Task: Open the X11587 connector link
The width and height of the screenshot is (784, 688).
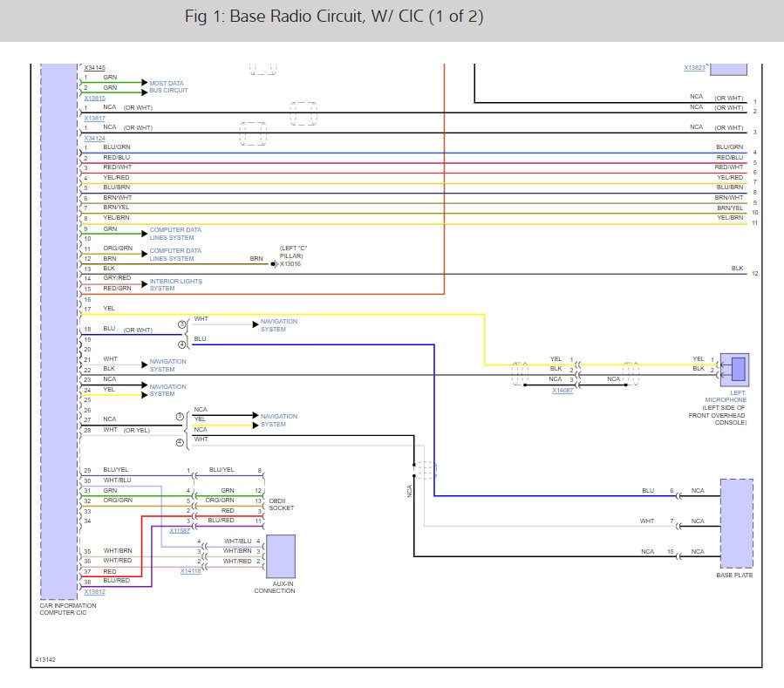Action: (180, 531)
